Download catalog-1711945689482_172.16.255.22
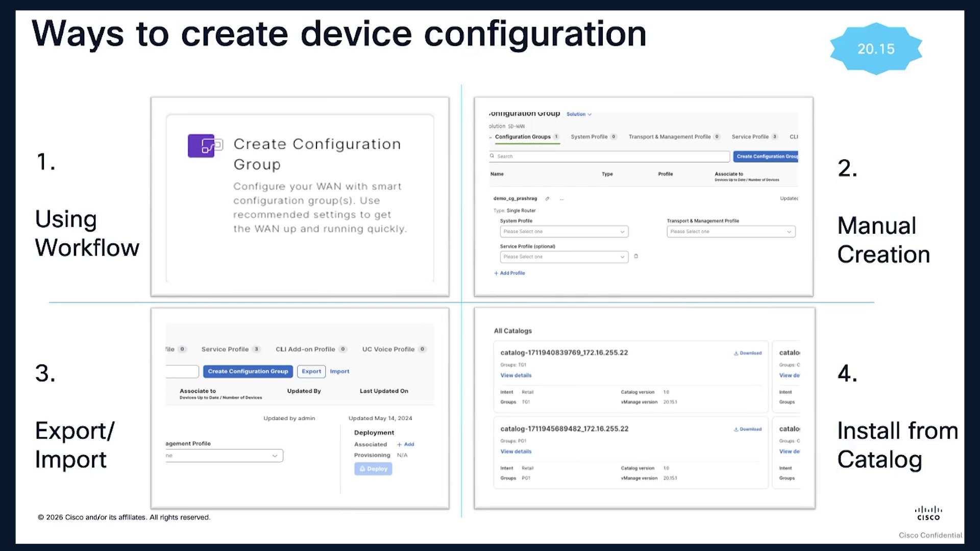Screen dimensions: 980x551 pyautogui.click(x=748, y=429)
